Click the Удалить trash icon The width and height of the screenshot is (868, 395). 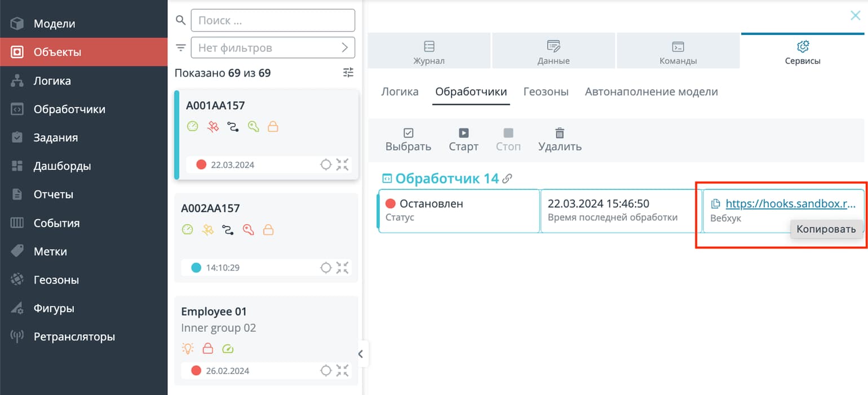click(x=559, y=139)
